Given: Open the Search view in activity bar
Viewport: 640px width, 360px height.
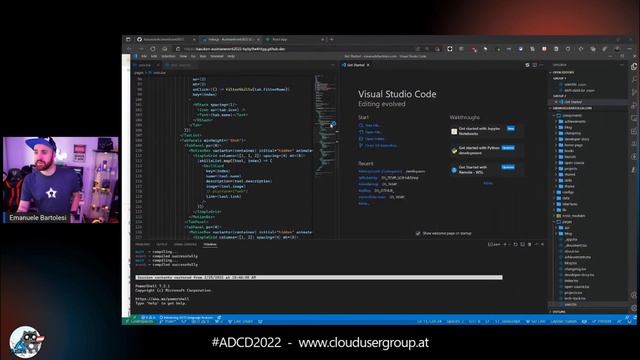Looking at the screenshot, I should click(x=634, y=79).
